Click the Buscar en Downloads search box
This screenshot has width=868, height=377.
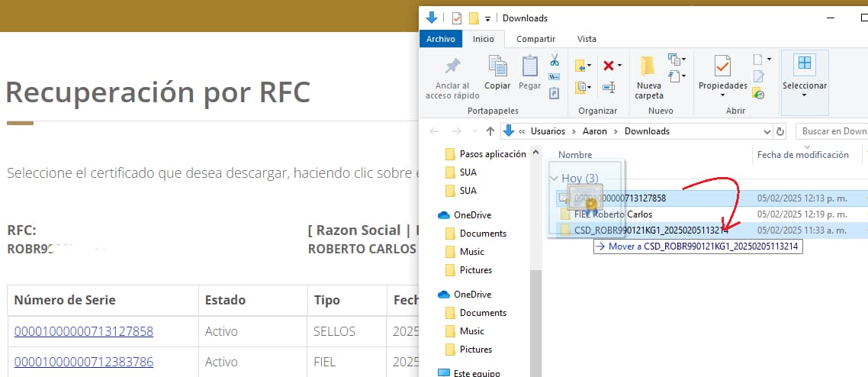pyautogui.click(x=831, y=131)
